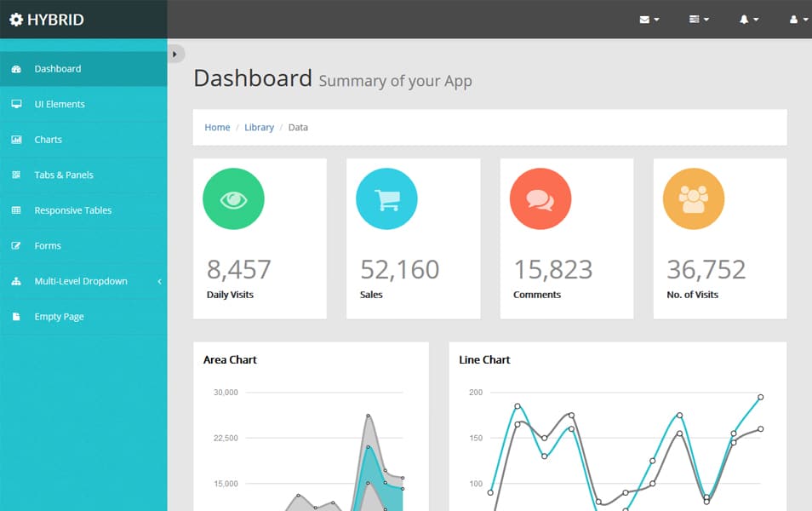812x511 pixels.
Task: Open the dropdown arrow next to the bell
Action: 755,19
